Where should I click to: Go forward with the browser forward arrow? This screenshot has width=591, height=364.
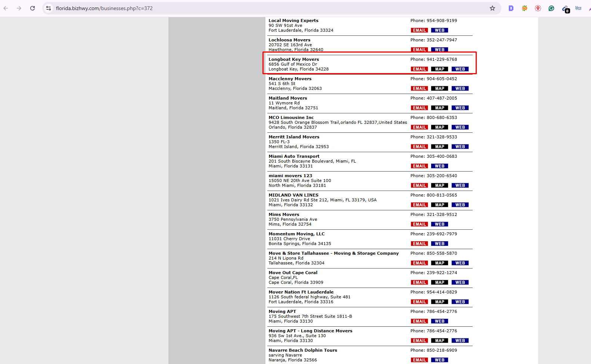19,8
